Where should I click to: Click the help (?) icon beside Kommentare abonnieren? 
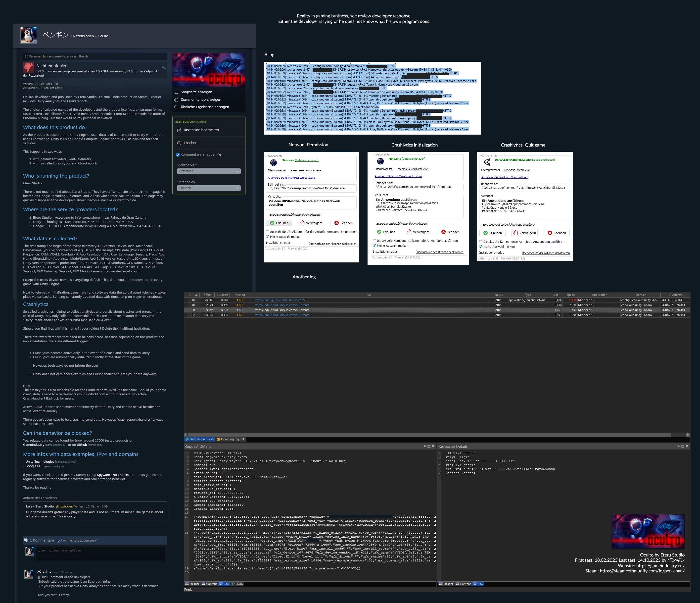[x=98, y=540]
